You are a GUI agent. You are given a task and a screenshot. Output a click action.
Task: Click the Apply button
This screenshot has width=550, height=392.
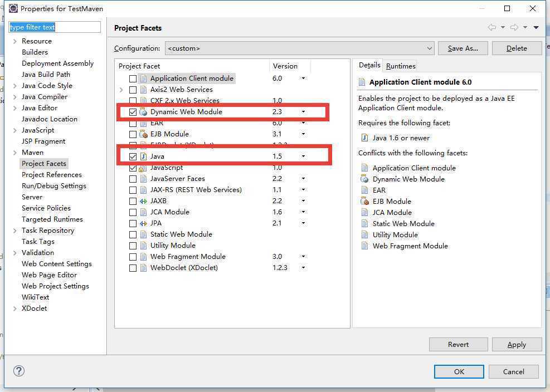pos(517,344)
